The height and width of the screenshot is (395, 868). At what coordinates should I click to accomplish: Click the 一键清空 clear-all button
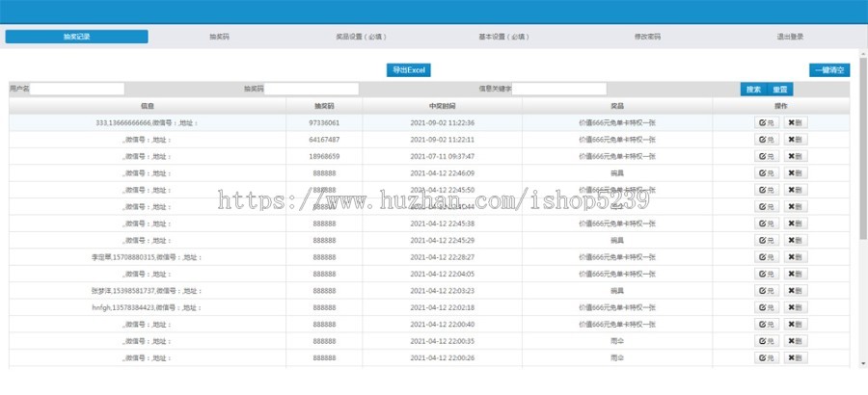[x=829, y=70]
